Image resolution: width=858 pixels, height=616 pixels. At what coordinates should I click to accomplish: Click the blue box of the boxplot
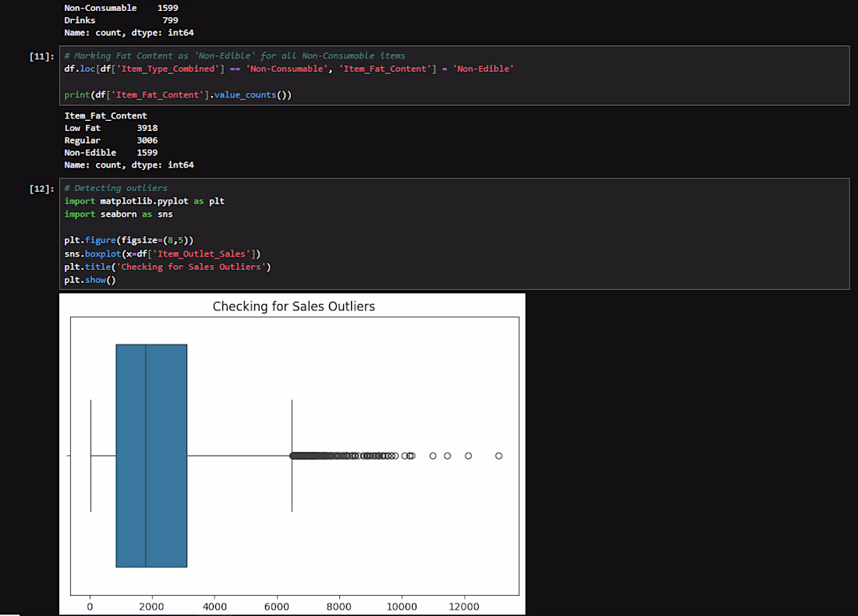151,455
